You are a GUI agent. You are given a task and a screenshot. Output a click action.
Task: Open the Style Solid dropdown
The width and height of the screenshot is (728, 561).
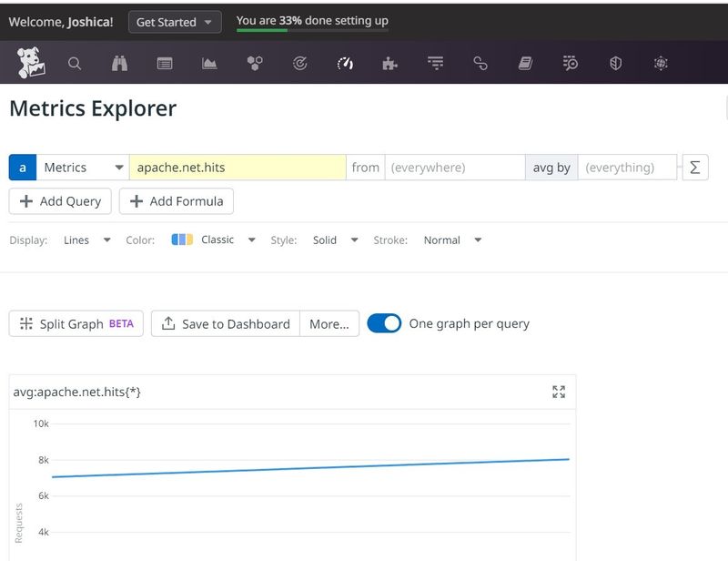click(335, 240)
